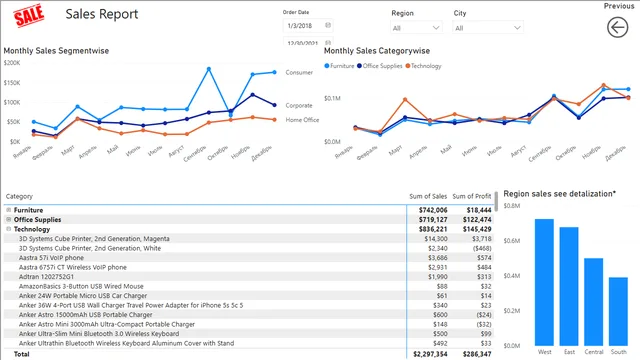Select Technology legend orange marker
Screen dimensions: 640x360
click(407, 66)
